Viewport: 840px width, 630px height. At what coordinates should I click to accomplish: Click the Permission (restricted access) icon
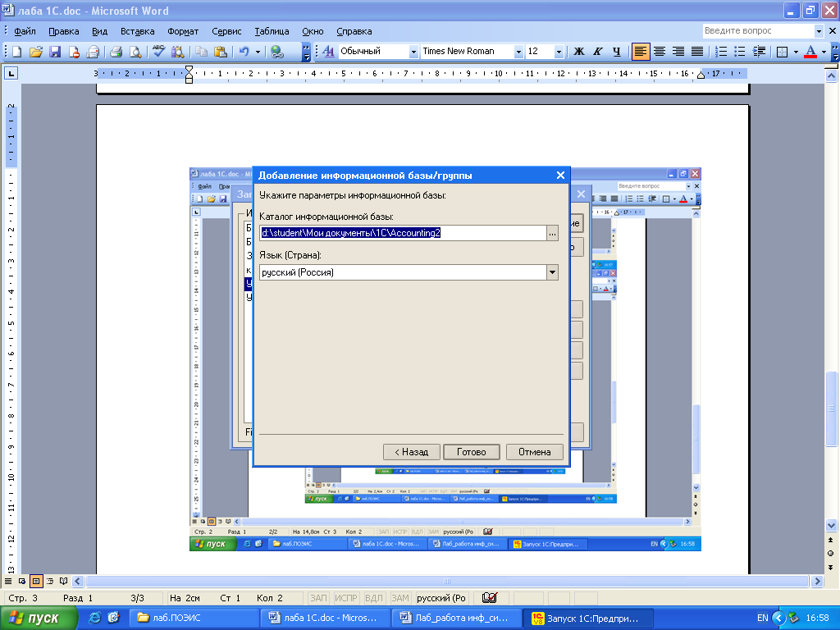74,52
